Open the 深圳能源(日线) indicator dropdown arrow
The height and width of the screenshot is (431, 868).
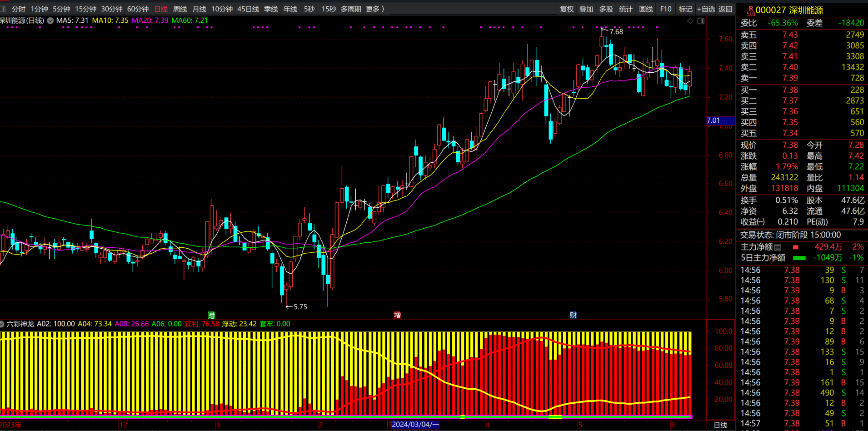coord(50,20)
